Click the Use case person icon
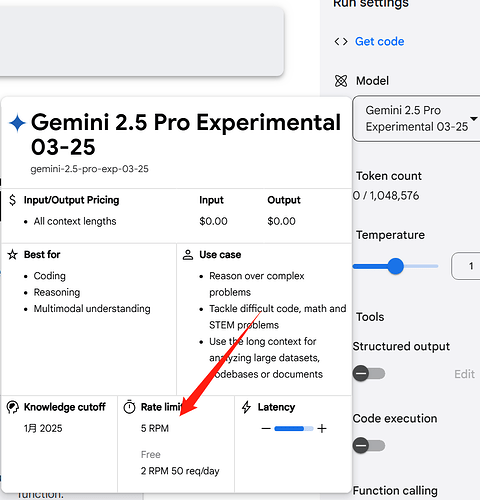 (188, 255)
